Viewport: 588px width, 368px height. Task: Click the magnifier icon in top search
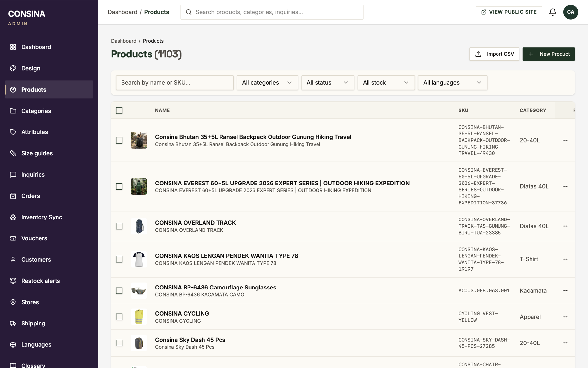[x=188, y=12]
